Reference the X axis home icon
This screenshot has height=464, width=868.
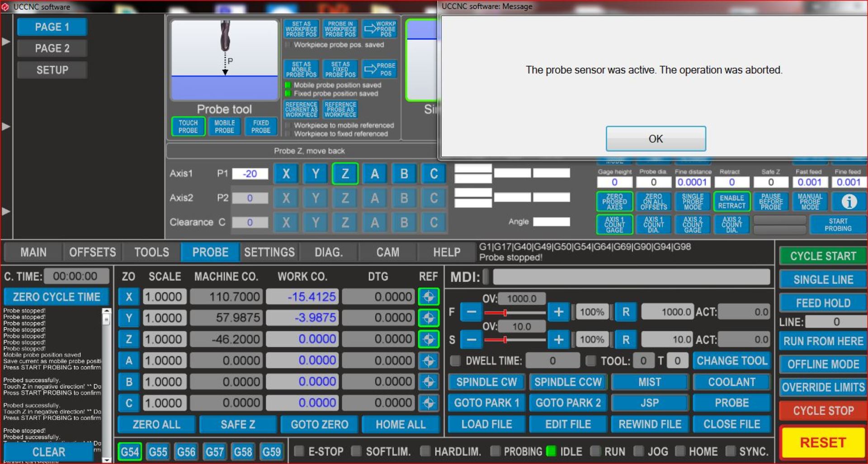[429, 297]
